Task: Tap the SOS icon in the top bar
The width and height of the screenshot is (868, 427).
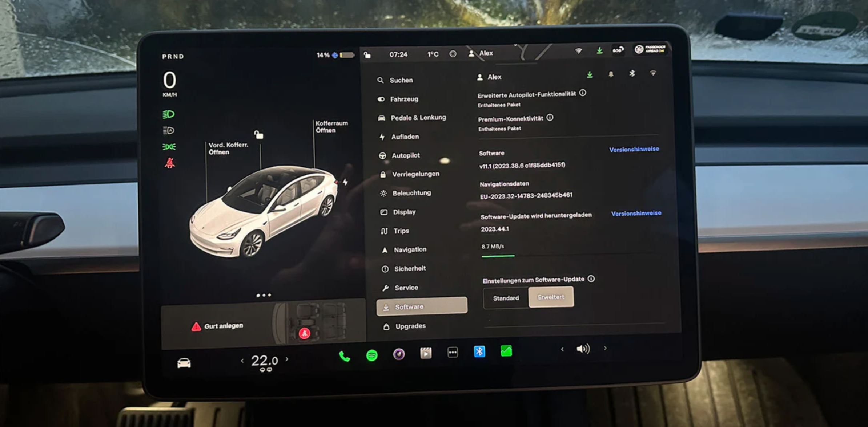Action: pos(618,50)
